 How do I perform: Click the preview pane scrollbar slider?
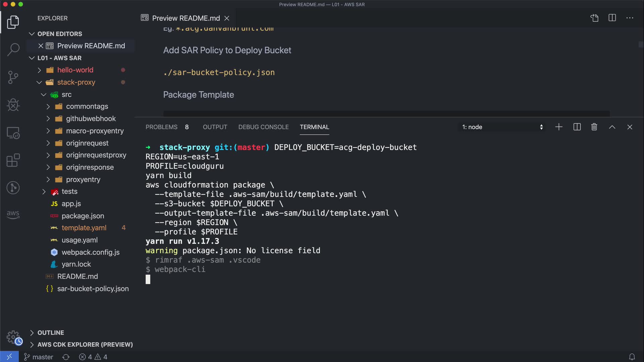pos(641,44)
